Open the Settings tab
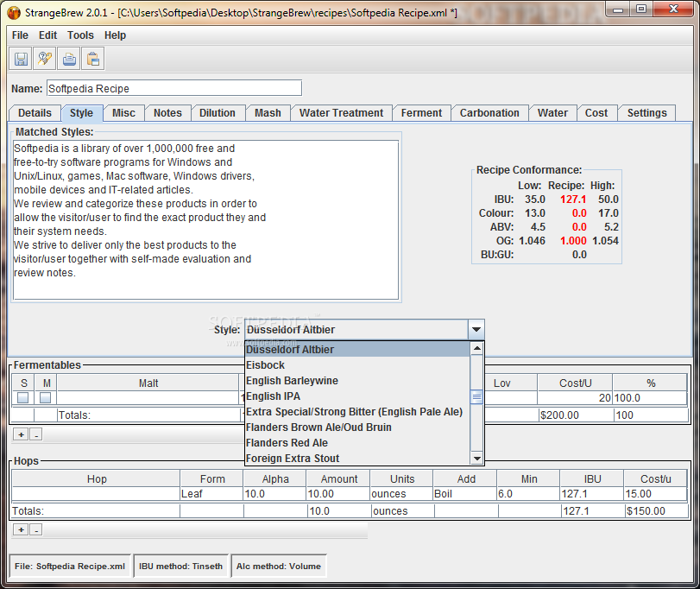This screenshot has width=700, height=589. 646,113
